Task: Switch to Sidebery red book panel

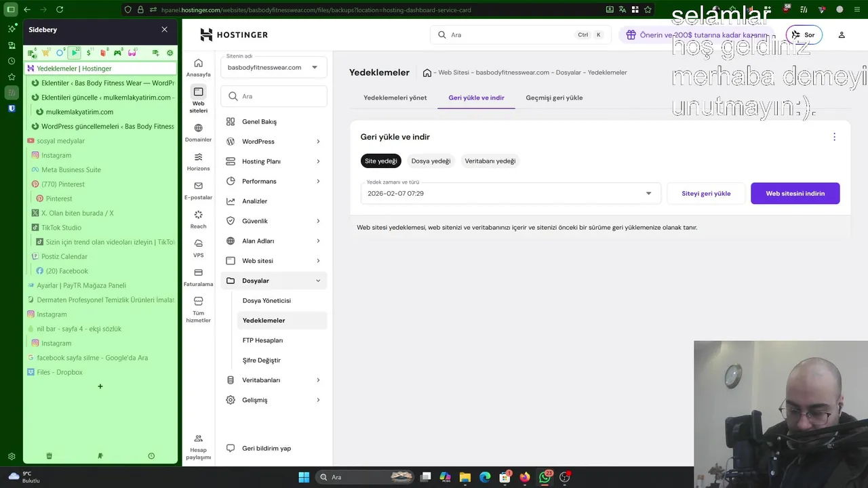Action: coord(103,53)
